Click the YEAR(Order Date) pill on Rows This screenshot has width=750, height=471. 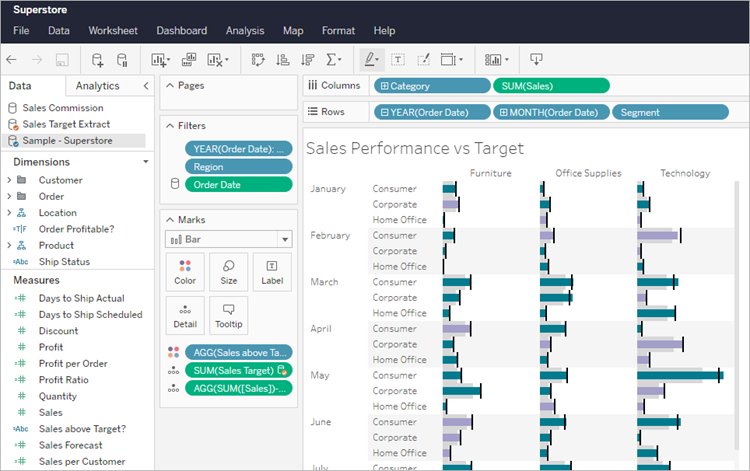coord(432,112)
